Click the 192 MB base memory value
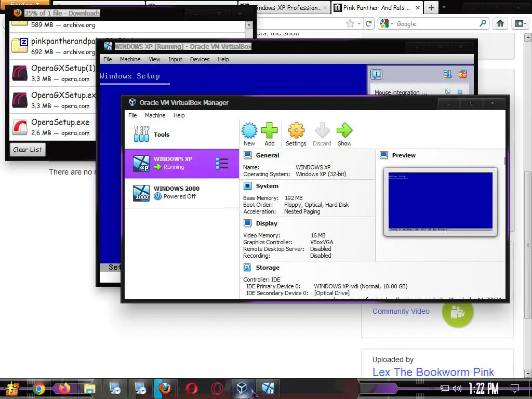Image resolution: width=532 pixels, height=399 pixels. click(x=294, y=198)
